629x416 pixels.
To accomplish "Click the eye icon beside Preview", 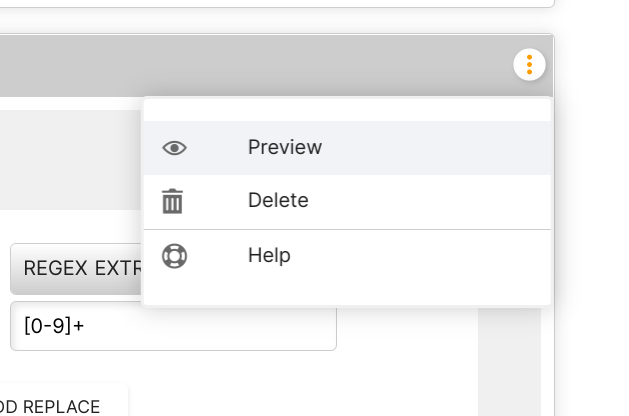I will click(174, 148).
